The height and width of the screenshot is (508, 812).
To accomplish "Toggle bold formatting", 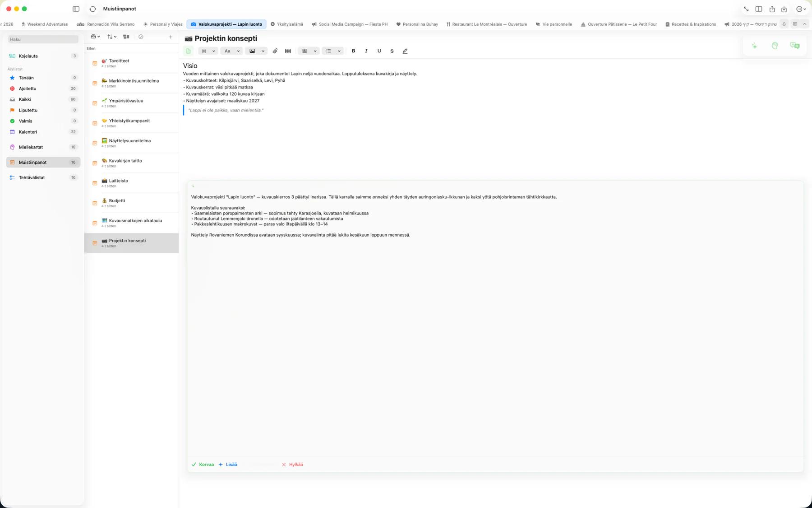I will [353, 51].
